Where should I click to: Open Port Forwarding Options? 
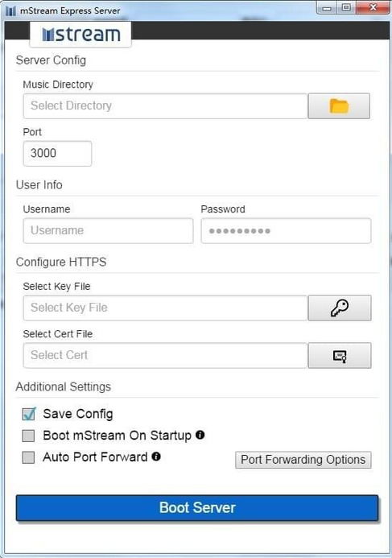303,460
